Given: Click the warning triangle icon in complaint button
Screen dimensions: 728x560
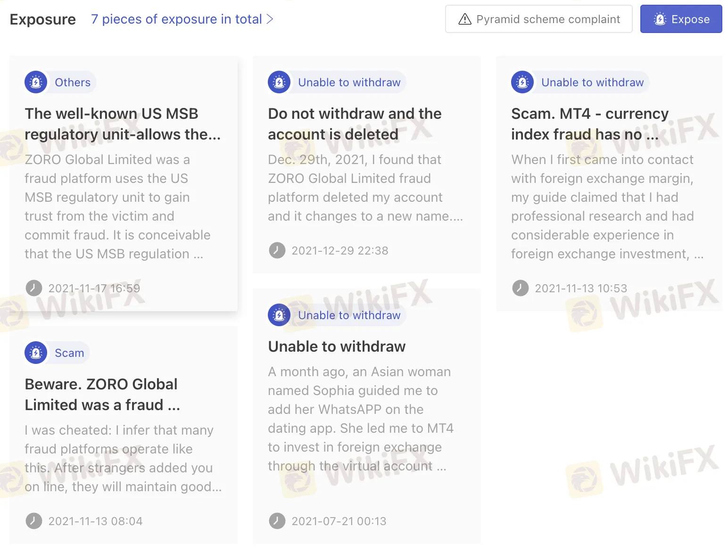Looking at the screenshot, I should point(465,19).
